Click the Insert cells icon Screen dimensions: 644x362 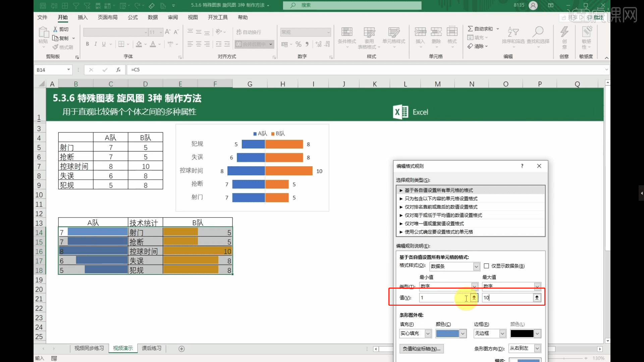point(420,32)
